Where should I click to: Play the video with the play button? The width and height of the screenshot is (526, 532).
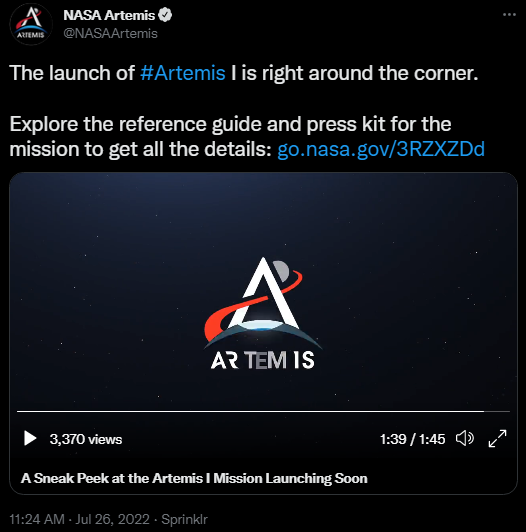tap(30, 438)
